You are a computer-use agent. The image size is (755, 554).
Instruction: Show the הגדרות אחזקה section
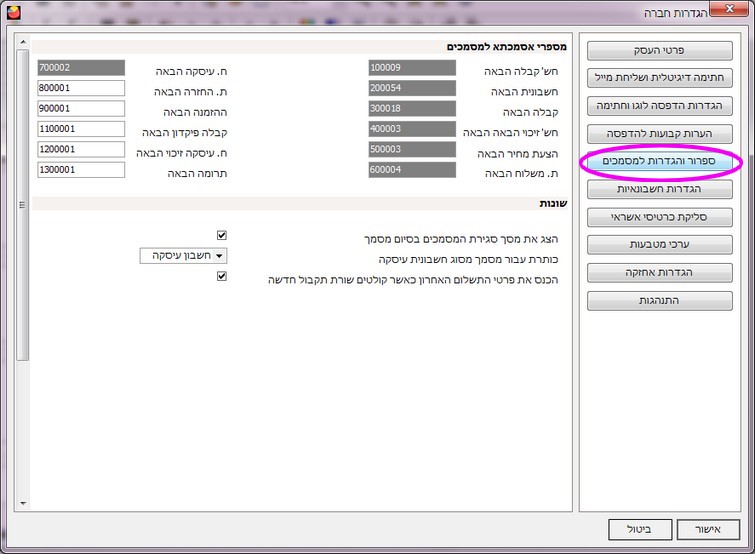pyautogui.click(x=660, y=272)
